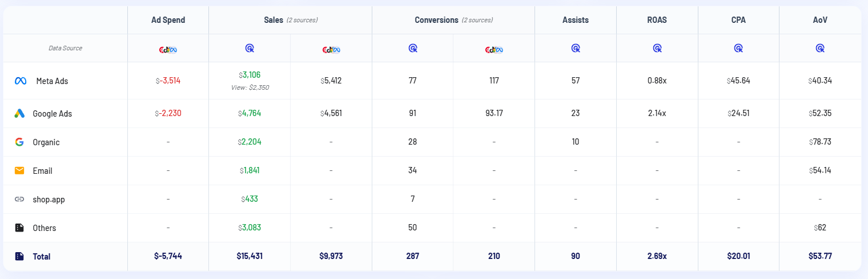Click the data source icon under Ad Spend

point(168,49)
